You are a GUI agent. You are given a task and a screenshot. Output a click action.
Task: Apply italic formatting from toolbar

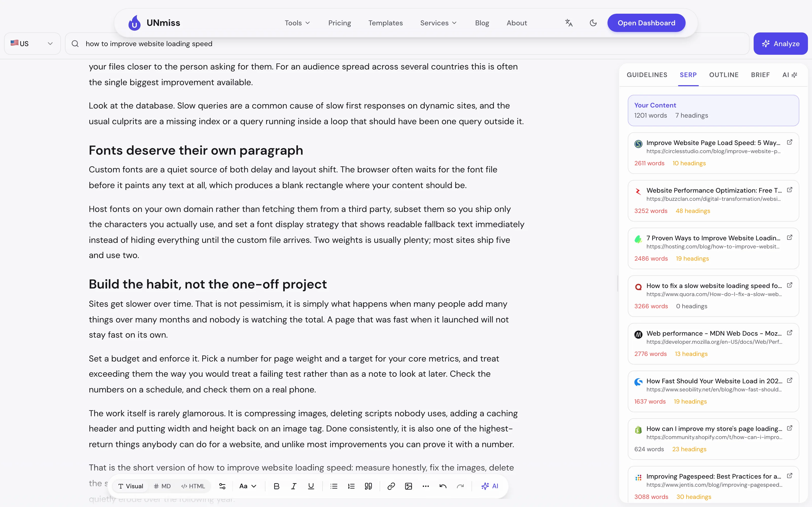[x=294, y=486]
